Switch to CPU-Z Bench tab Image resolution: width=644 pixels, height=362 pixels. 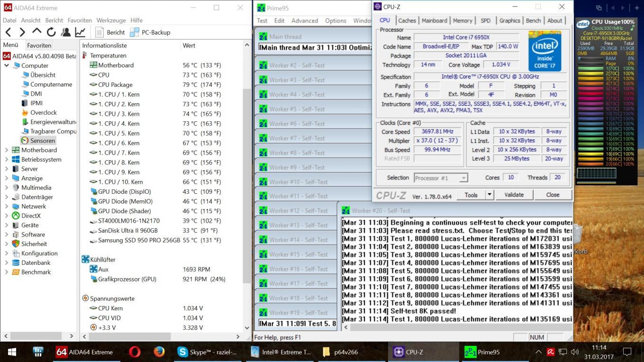[x=533, y=20]
